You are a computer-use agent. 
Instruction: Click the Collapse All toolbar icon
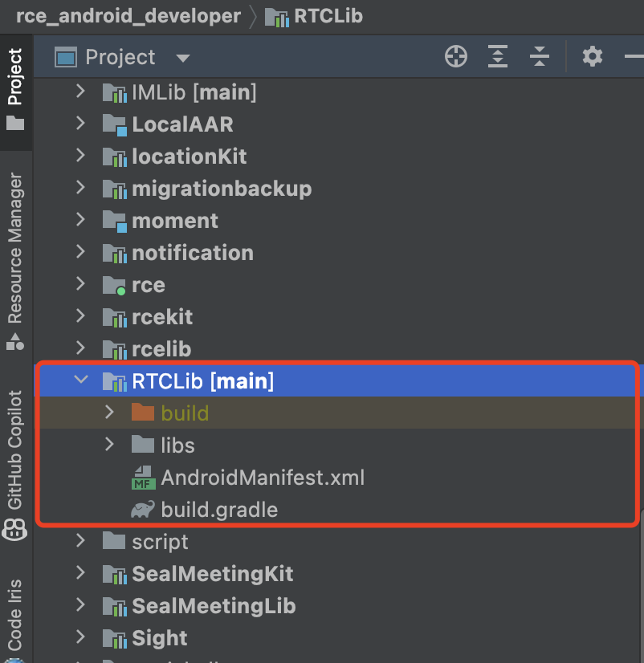(x=540, y=57)
